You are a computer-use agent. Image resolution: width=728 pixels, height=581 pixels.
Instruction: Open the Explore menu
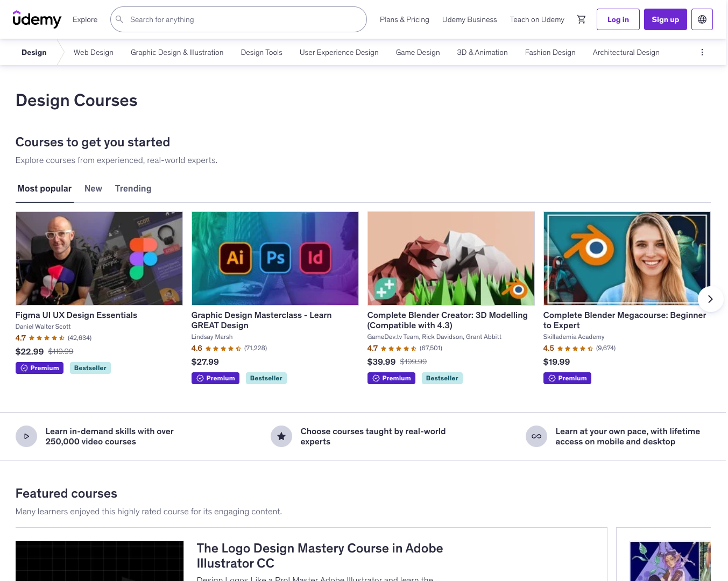[x=84, y=19]
